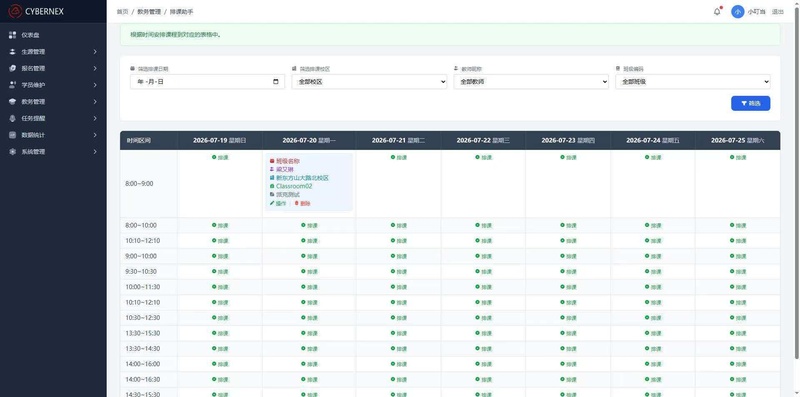Viewport: 800px width, 397px height.
Task: Add 排课 for 2026-07-22 at 10:00~11:30
Action: point(483,287)
